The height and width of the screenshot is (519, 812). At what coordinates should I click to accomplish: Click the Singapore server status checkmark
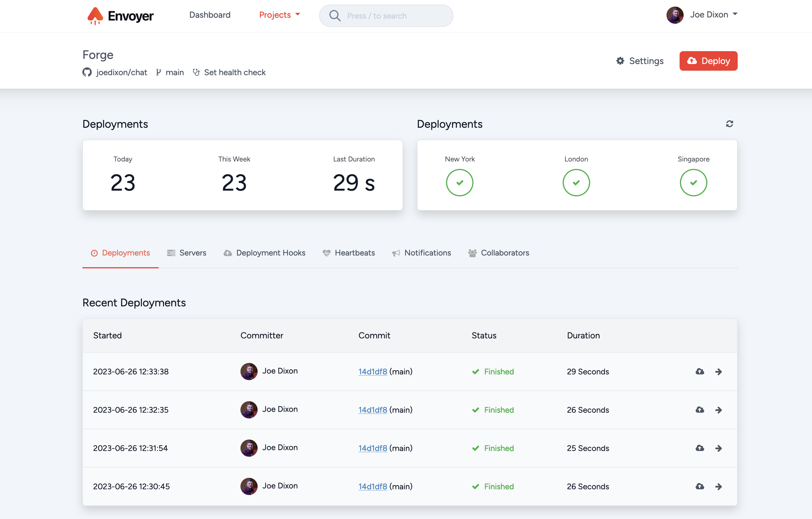pos(693,183)
